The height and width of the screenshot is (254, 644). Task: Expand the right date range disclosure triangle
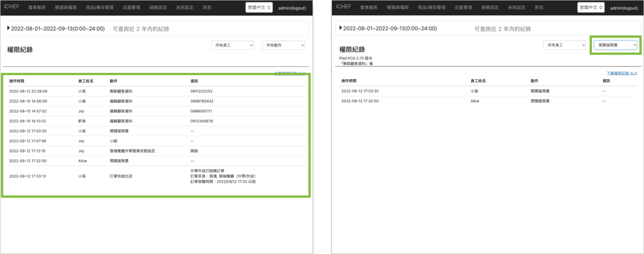[x=340, y=28]
